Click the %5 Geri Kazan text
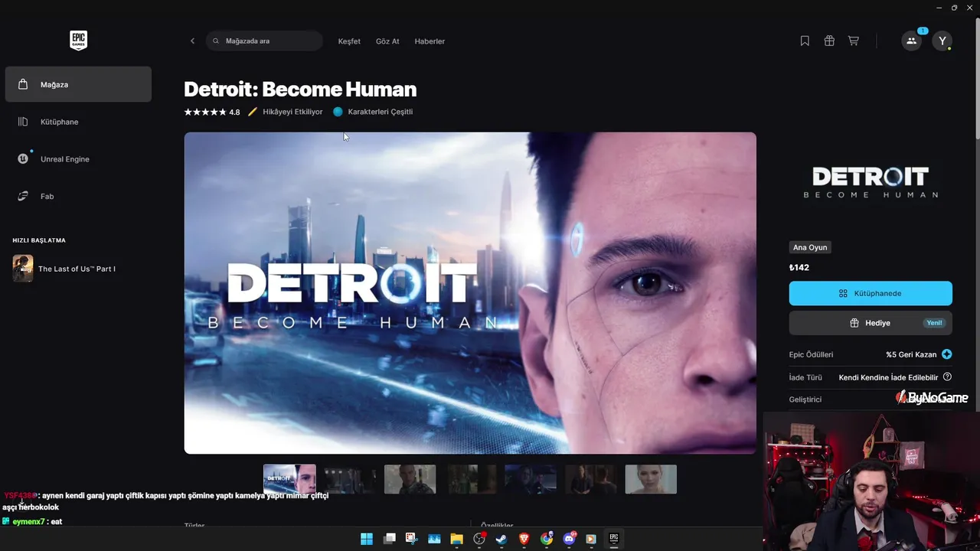980x551 pixels. [911, 354]
